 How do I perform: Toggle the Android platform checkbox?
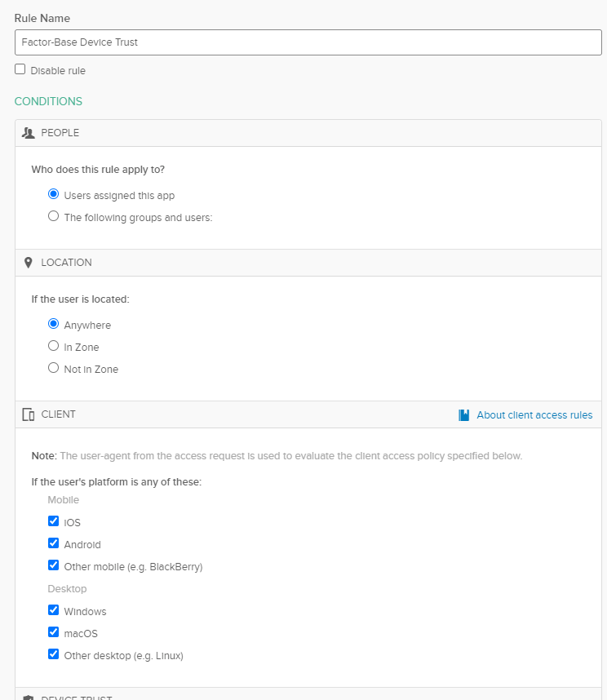[x=54, y=543]
